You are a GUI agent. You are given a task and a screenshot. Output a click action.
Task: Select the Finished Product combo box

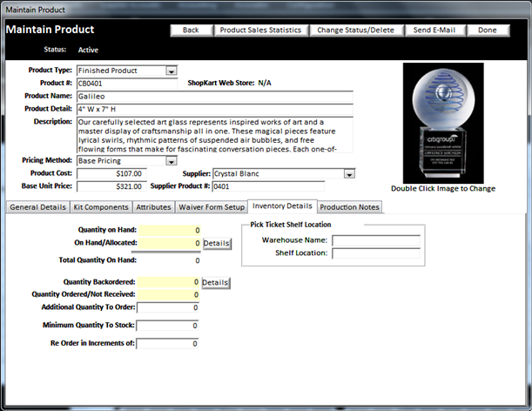pos(127,71)
